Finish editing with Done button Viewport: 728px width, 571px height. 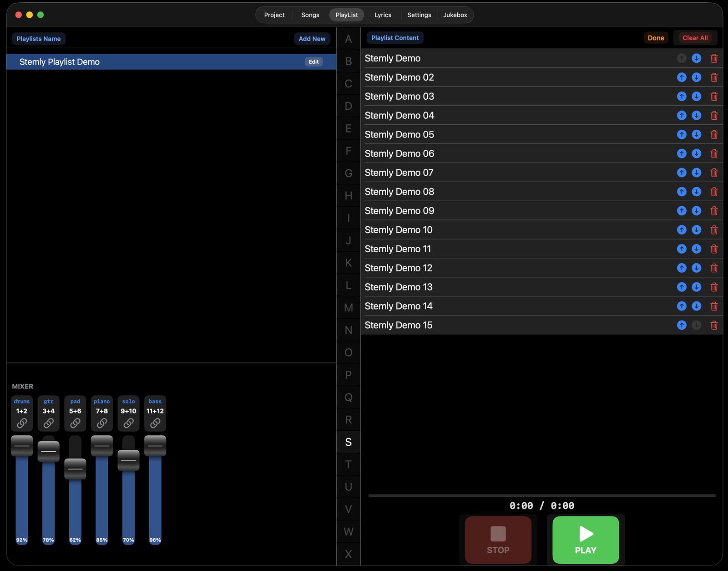point(656,38)
